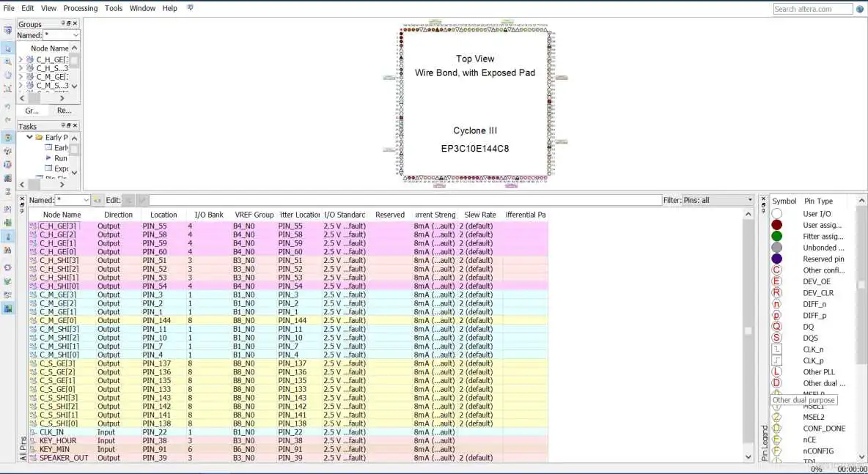Click the icon right of the Help menu
This screenshot has width=868, height=474.
pos(190,8)
